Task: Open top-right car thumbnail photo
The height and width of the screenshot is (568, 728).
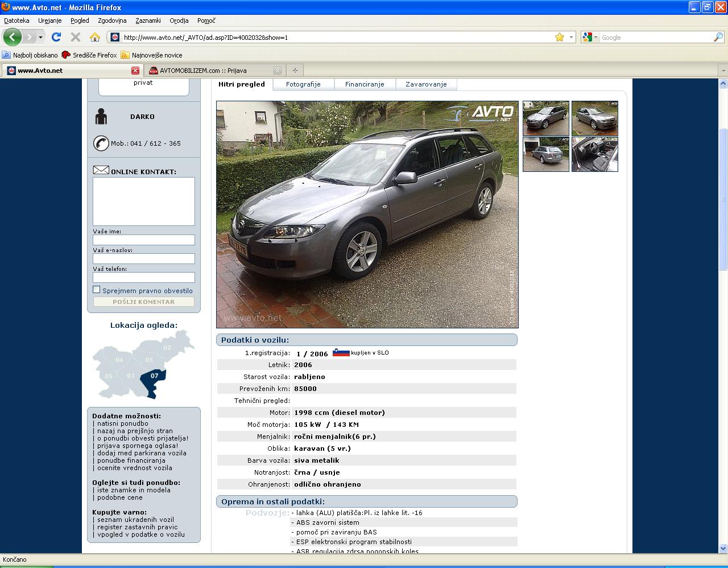Action: [x=595, y=118]
